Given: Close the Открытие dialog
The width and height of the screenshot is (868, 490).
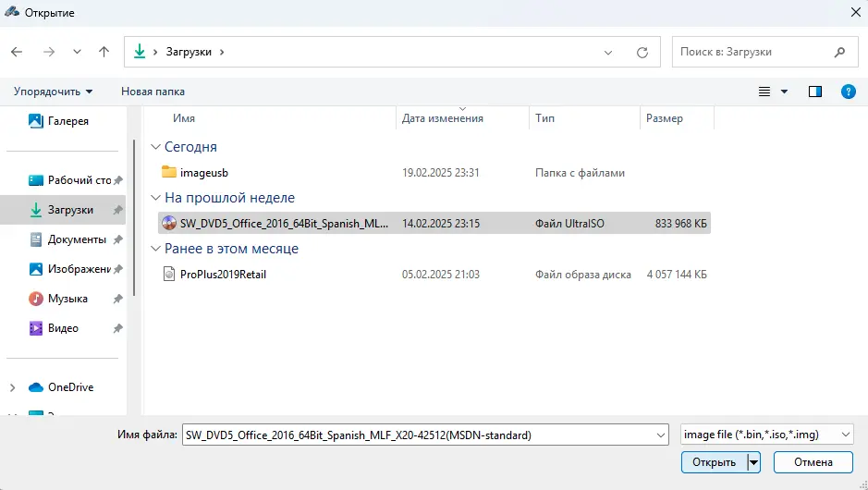Looking at the screenshot, I should coord(855,12).
